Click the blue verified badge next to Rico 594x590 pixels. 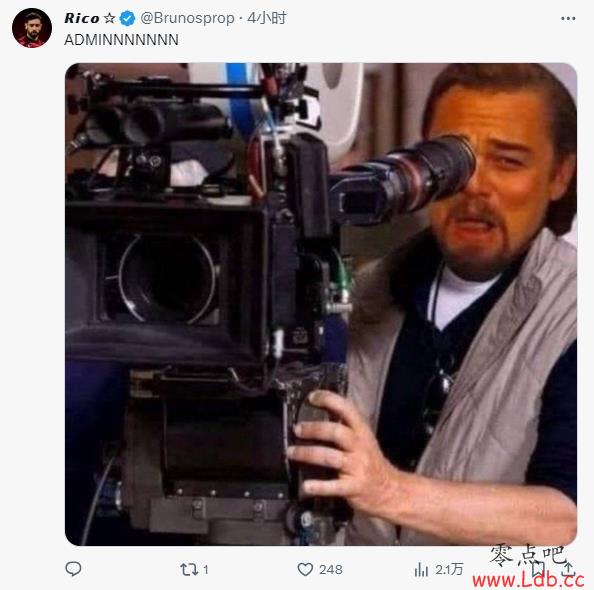pyautogui.click(x=127, y=18)
